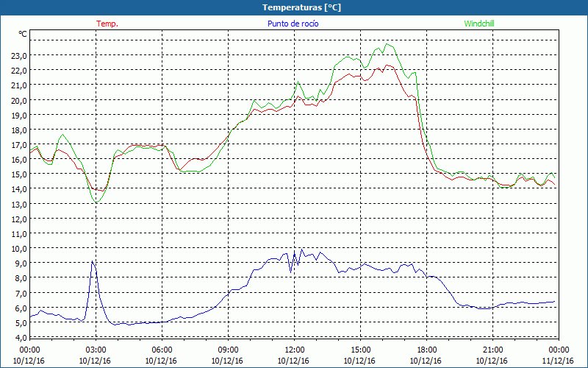
Task: Click the 18,0 y-axis value
Action: pyautogui.click(x=20, y=130)
